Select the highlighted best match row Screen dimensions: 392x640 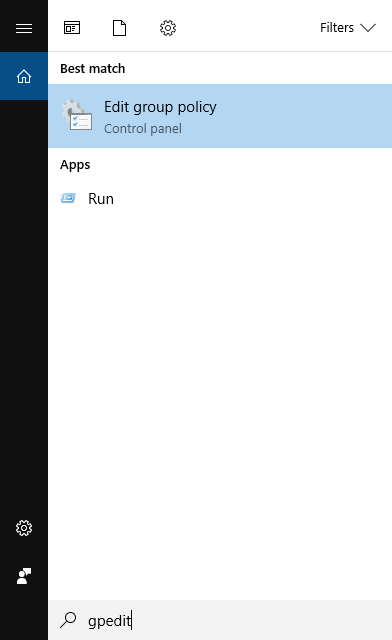click(220, 116)
